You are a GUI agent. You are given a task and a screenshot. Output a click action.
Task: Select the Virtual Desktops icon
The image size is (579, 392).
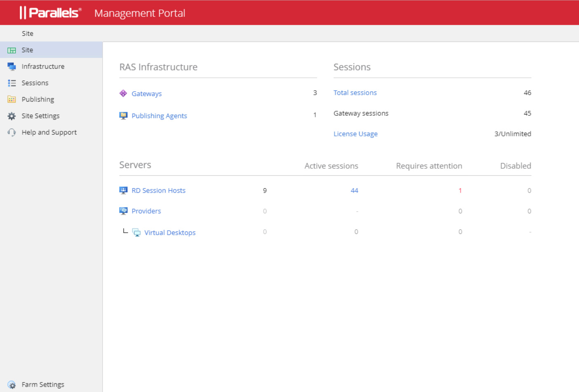[x=136, y=232]
